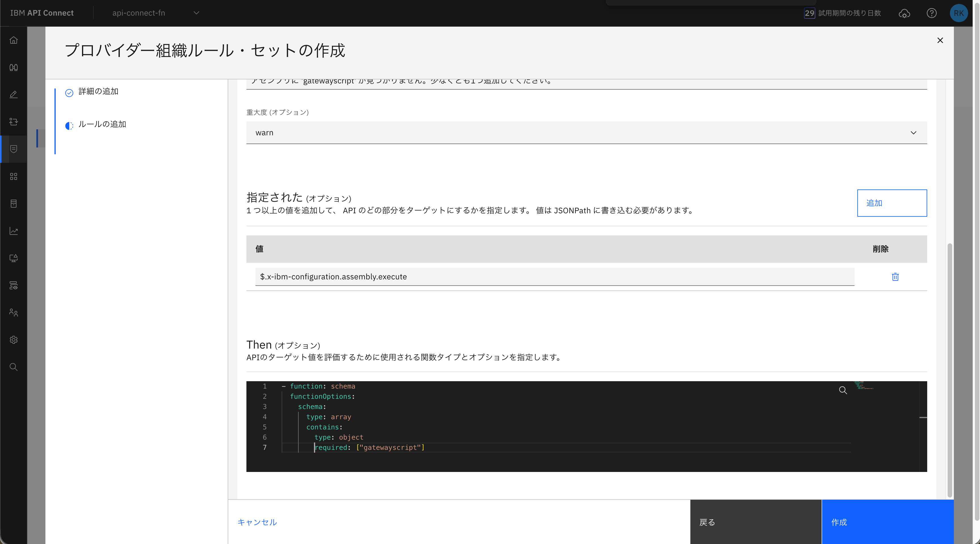Screen dimensions: 980x544
Task: Click the sidebar search magnifier icon
Action: [14, 367]
